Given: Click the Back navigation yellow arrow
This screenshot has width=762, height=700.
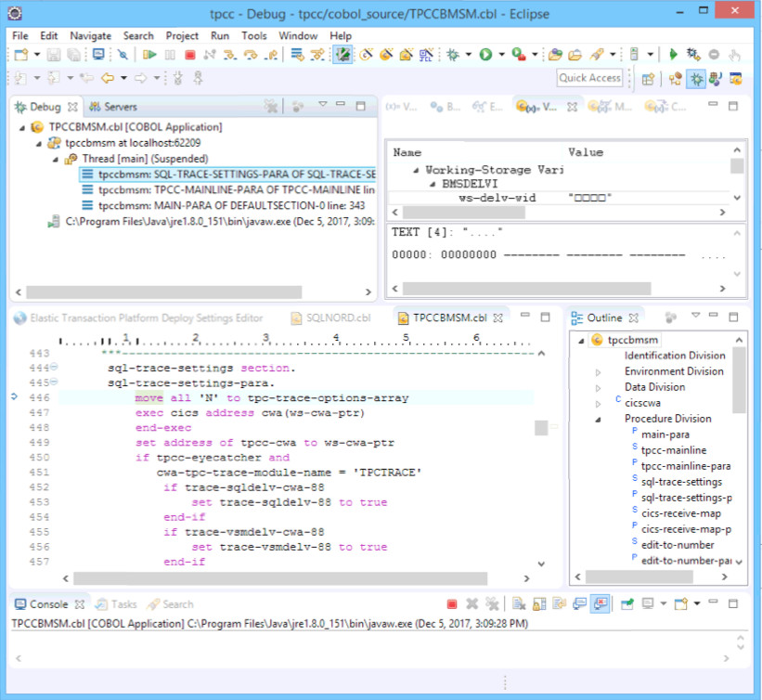Looking at the screenshot, I should click(x=108, y=78).
